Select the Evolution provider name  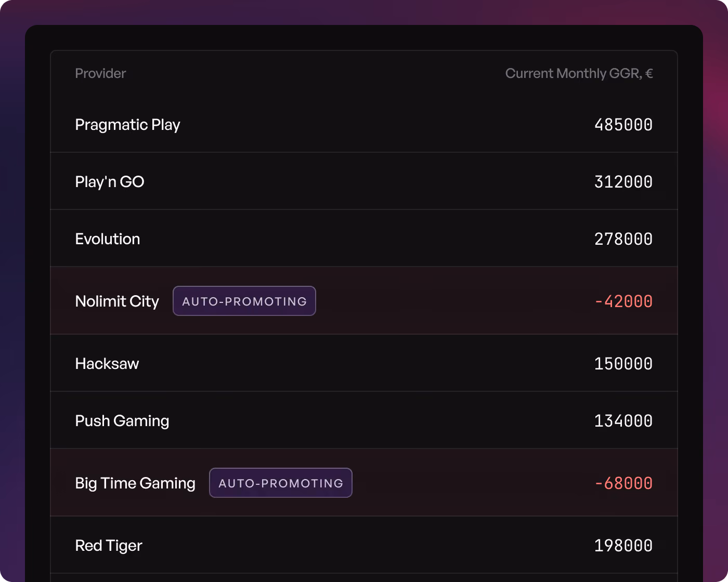[x=108, y=239]
